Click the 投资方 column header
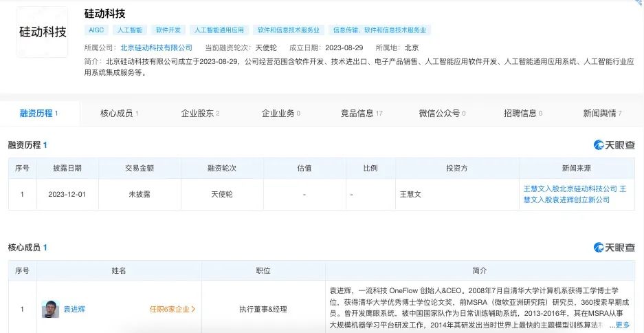Image resolution: width=644 pixels, height=333 pixels. 457,168
